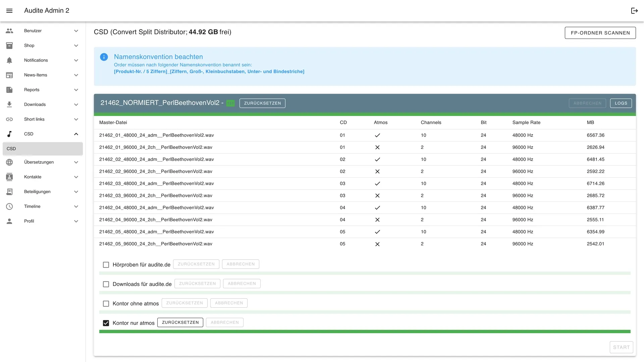Select the Benutzer people icon
Viewport: 644px width, 362px height.
(9, 31)
